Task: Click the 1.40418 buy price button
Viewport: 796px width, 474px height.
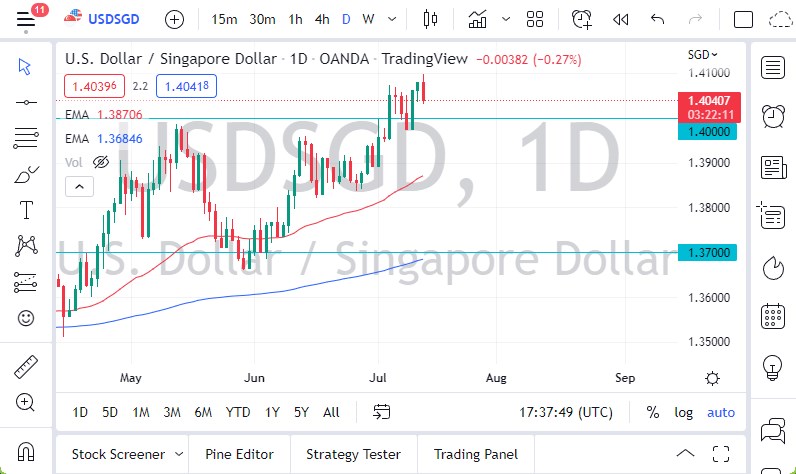Action: [x=186, y=86]
